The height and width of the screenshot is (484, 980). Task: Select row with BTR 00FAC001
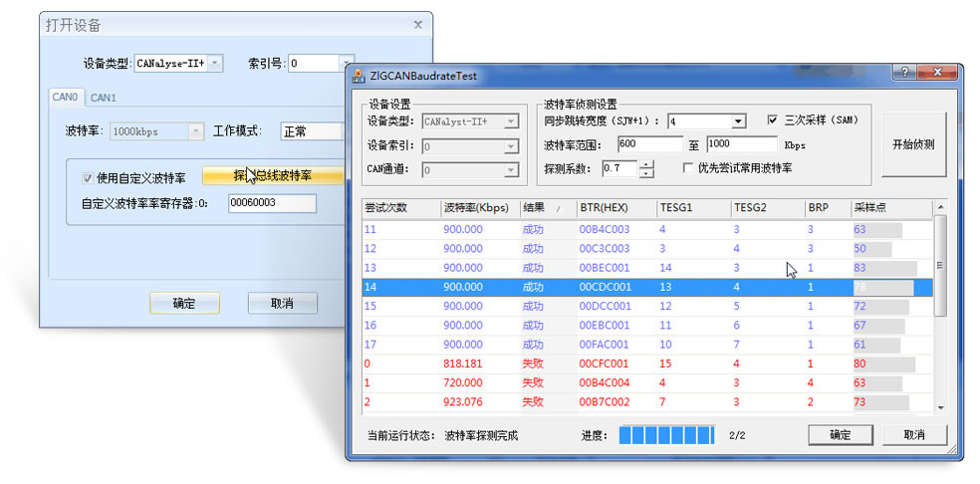click(647, 346)
